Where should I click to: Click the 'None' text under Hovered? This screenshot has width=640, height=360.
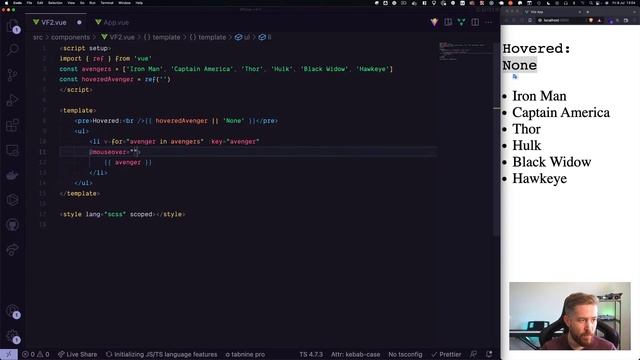pyautogui.click(x=520, y=65)
